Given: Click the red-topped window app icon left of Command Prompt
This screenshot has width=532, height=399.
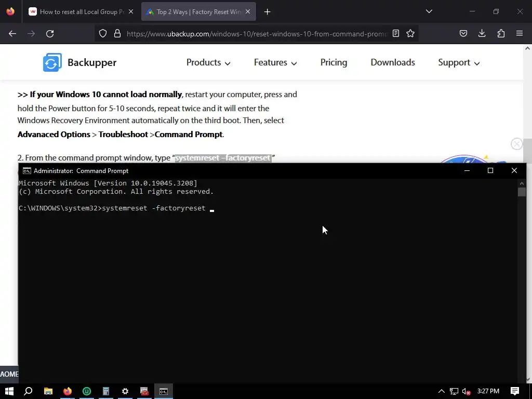Looking at the screenshot, I should [x=144, y=391].
